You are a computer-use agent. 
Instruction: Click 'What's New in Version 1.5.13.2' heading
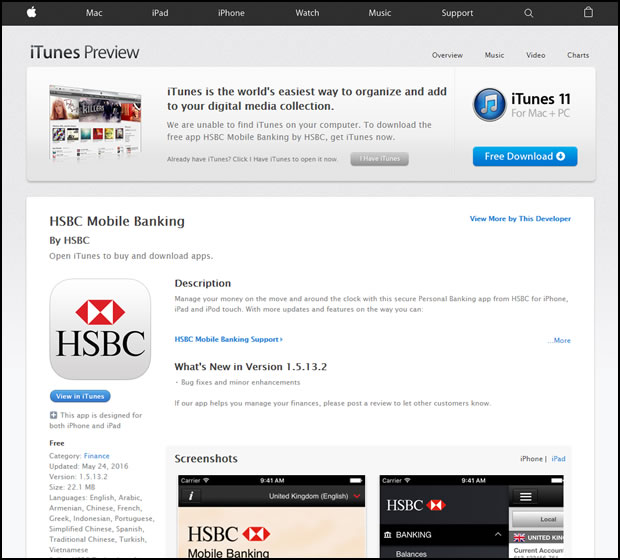251,367
